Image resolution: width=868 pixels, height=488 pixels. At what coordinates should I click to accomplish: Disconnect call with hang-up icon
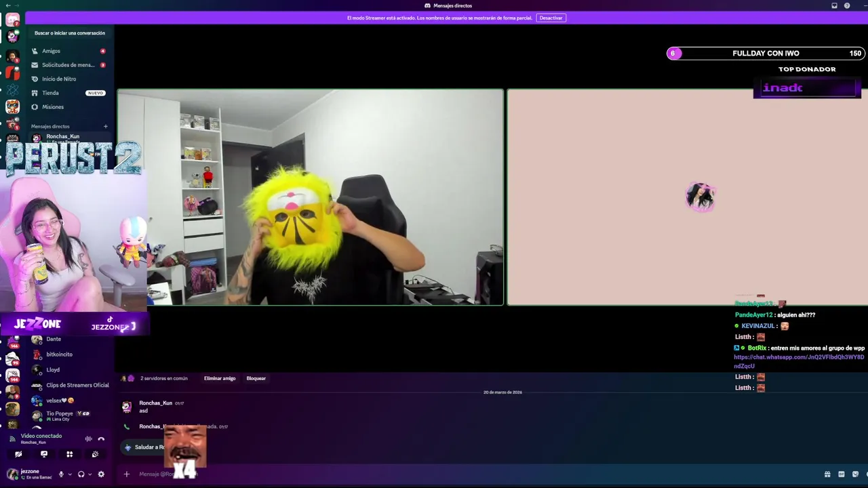click(x=101, y=439)
